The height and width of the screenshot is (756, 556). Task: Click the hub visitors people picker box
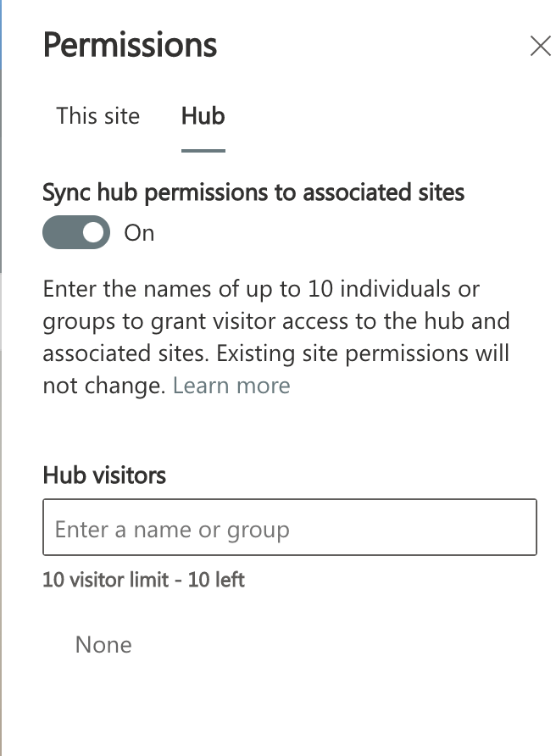[x=290, y=527]
